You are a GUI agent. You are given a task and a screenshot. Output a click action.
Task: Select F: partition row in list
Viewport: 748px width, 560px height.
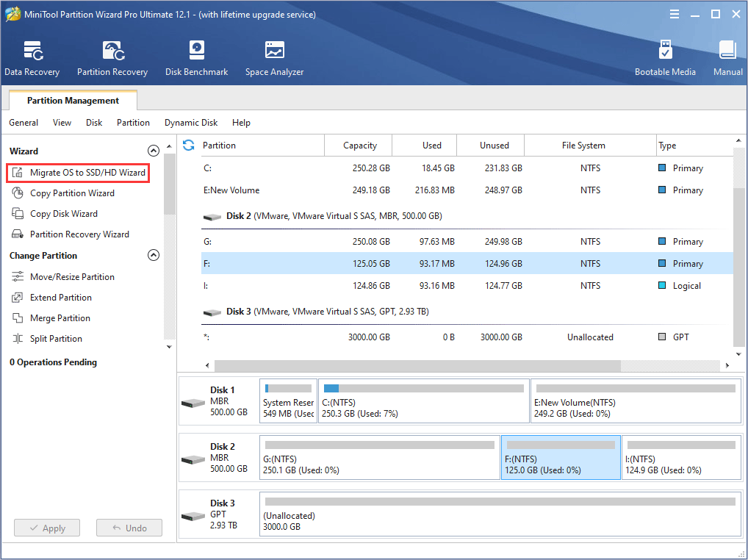pyautogui.click(x=467, y=263)
